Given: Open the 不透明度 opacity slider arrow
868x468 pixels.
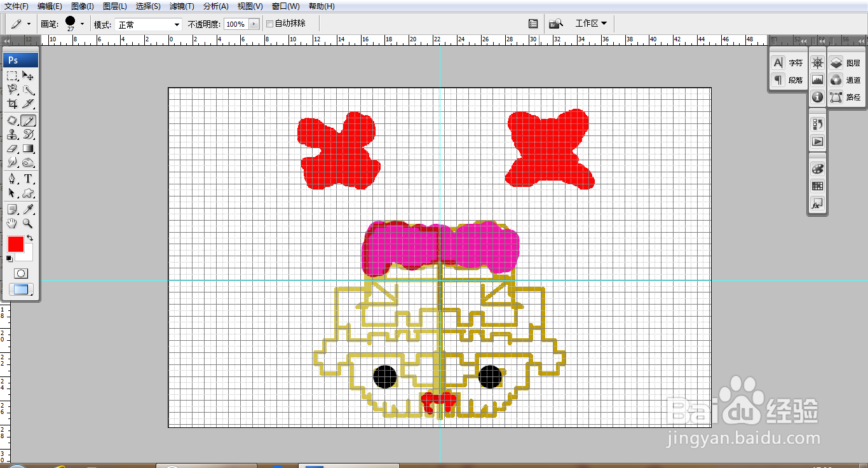Looking at the screenshot, I should (x=254, y=24).
